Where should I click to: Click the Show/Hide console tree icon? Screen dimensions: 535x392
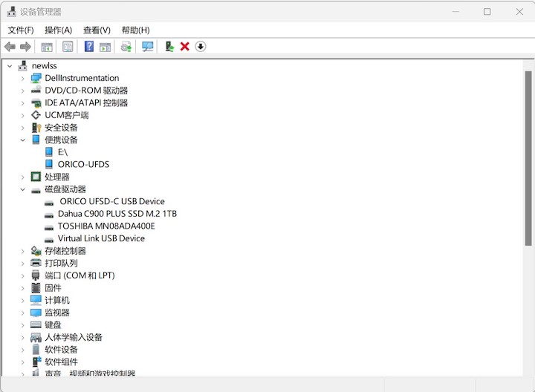point(47,47)
